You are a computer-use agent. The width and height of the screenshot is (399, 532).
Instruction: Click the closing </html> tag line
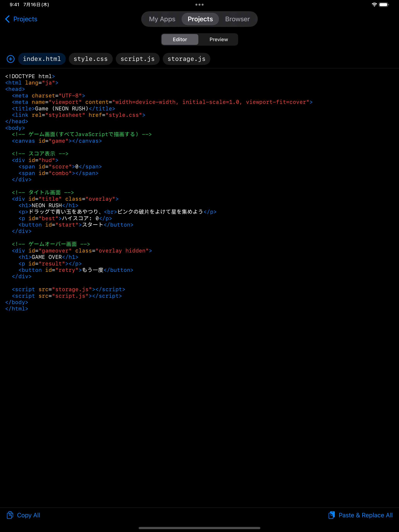pyautogui.click(x=17, y=309)
